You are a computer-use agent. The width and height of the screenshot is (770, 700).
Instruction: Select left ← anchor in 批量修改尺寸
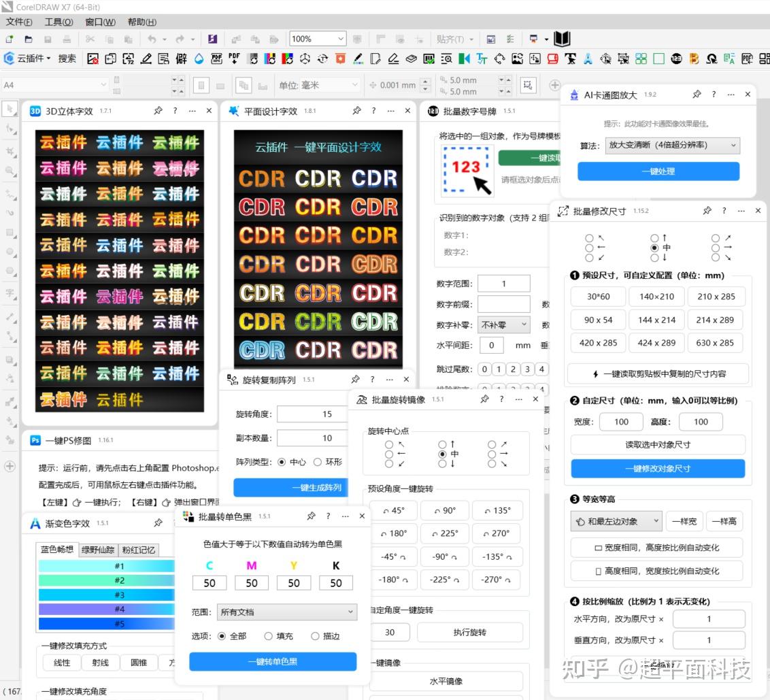(589, 248)
